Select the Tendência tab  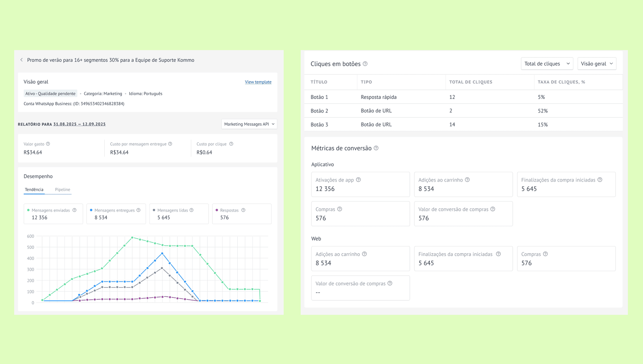pyautogui.click(x=34, y=190)
